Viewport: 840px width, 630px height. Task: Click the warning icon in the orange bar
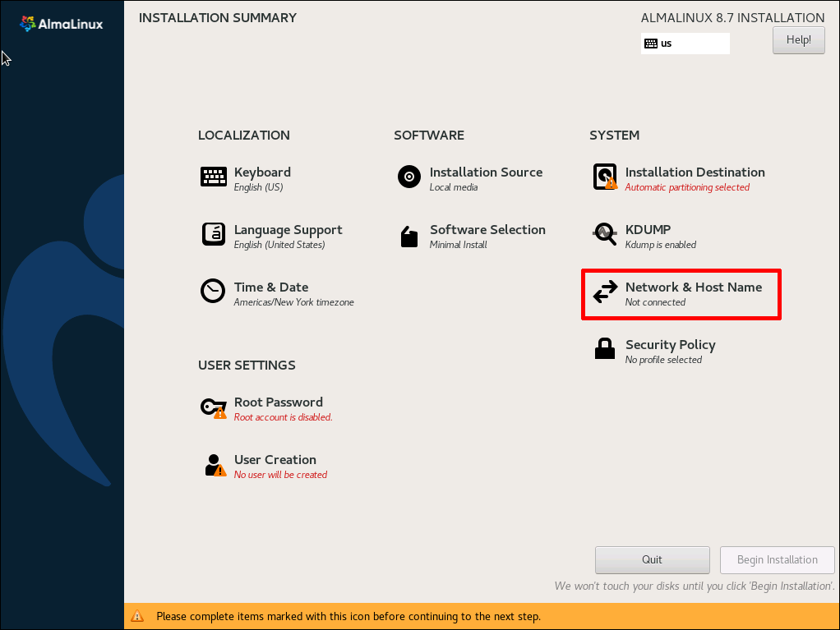coord(137,616)
